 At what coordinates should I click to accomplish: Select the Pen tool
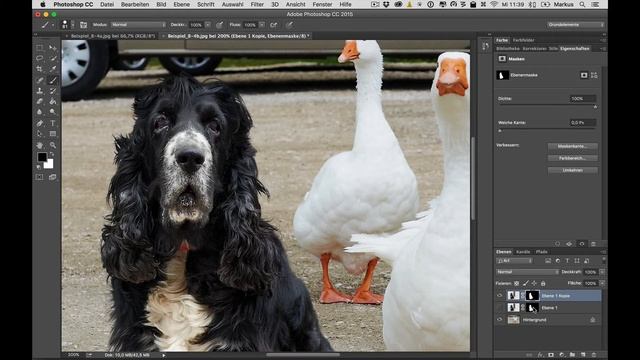click(40, 123)
